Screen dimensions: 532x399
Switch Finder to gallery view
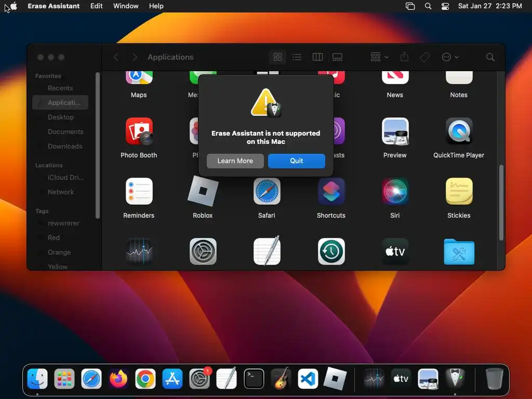(337, 57)
